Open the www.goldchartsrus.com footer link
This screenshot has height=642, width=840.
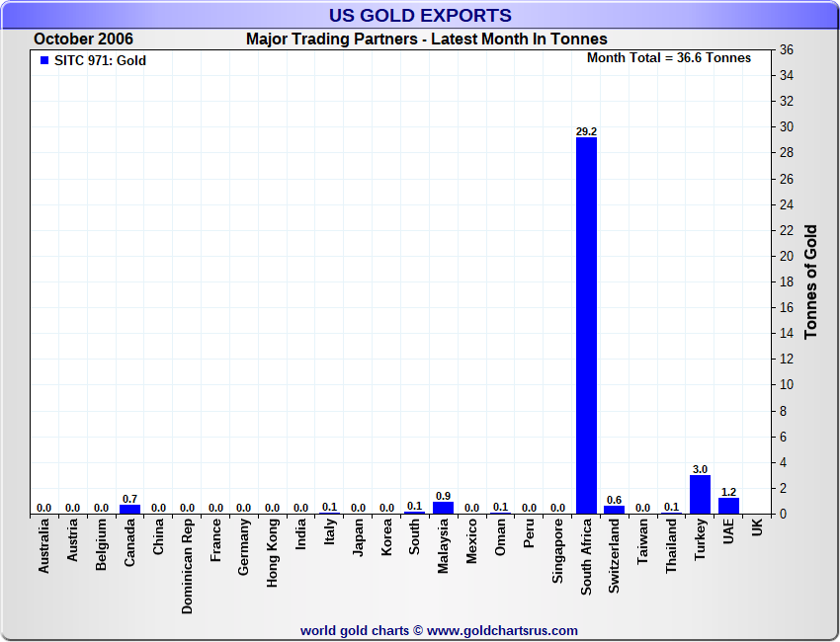pyautogui.click(x=502, y=631)
